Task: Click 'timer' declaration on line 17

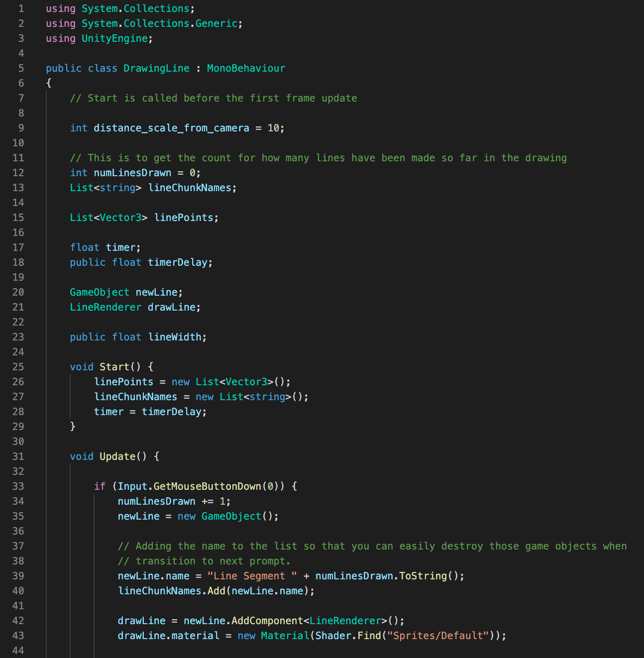Action: click(x=120, y=247)
